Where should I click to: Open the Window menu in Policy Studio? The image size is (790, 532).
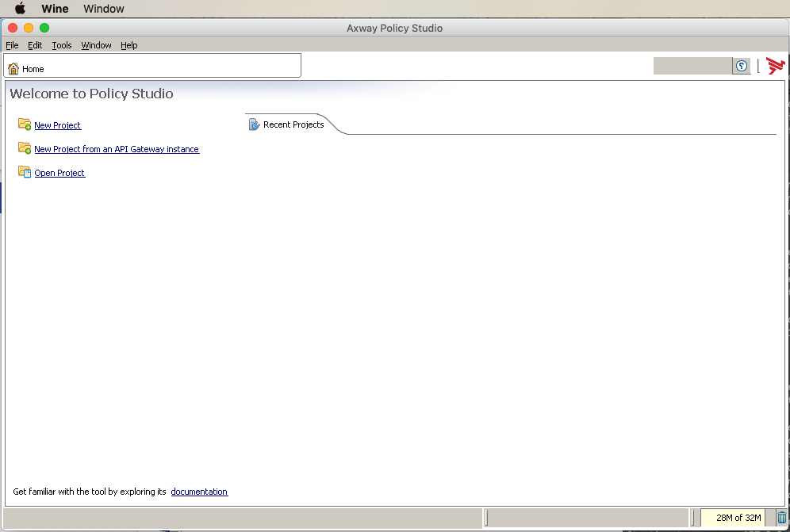[x=96, y=45]
